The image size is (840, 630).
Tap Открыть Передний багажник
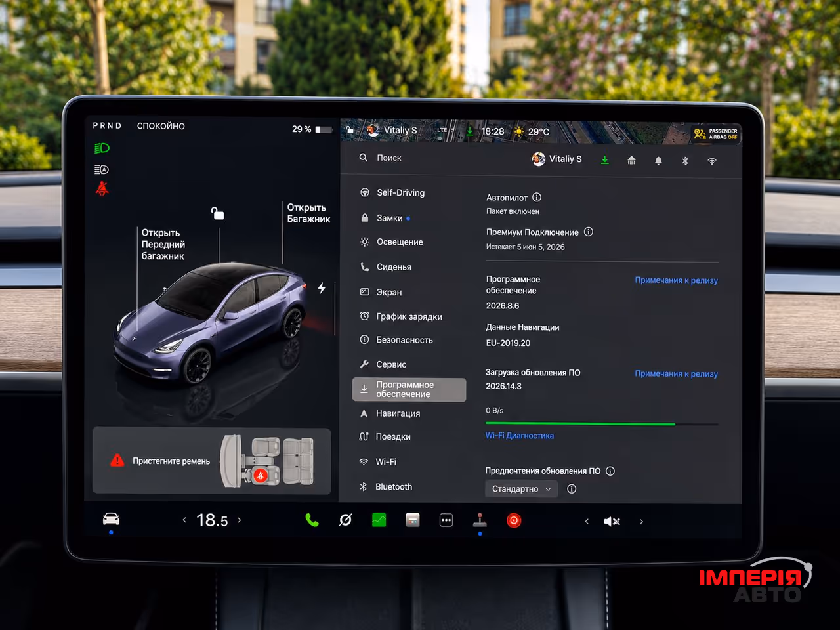tap(163, 244)
